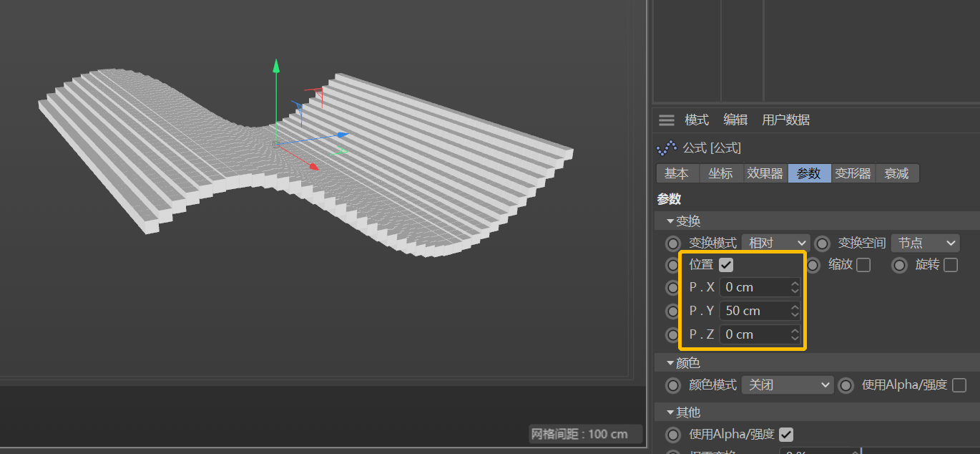This screenshot has width=980, height=454.
Task: Toggle keyframe dot for 使用Alpha/强度 under 其他
Action: (673, 434)
